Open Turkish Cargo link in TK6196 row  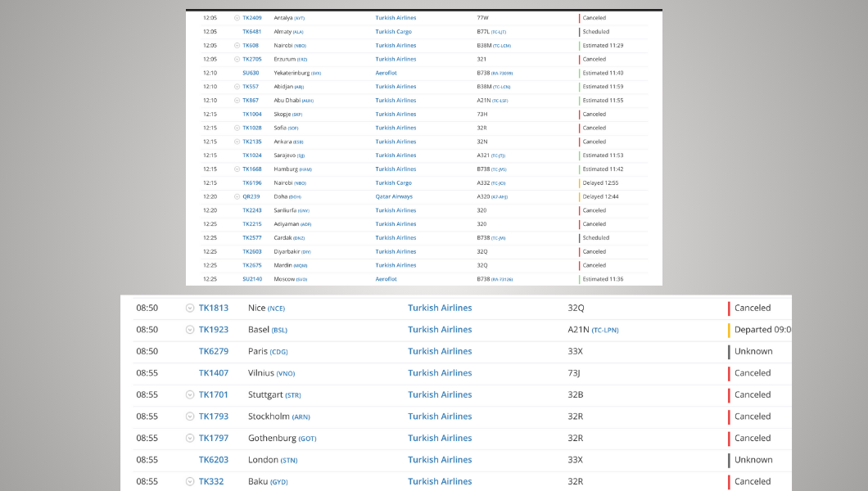point(394,183)
